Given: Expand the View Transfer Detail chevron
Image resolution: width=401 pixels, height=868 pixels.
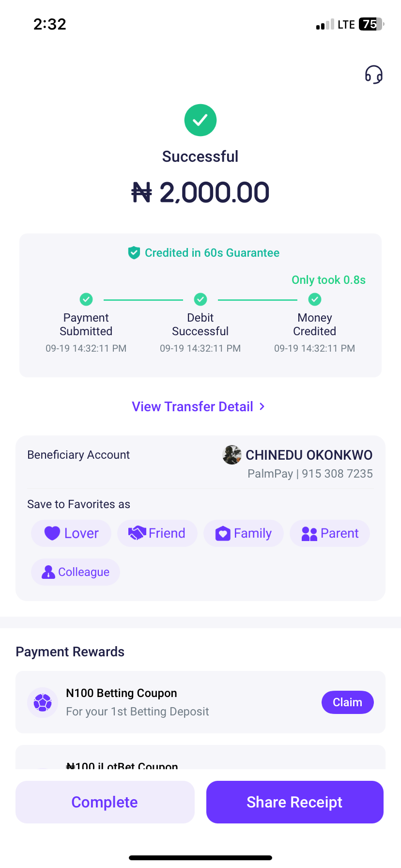Looking at the screenshot, I should click(x=262, y=406).
